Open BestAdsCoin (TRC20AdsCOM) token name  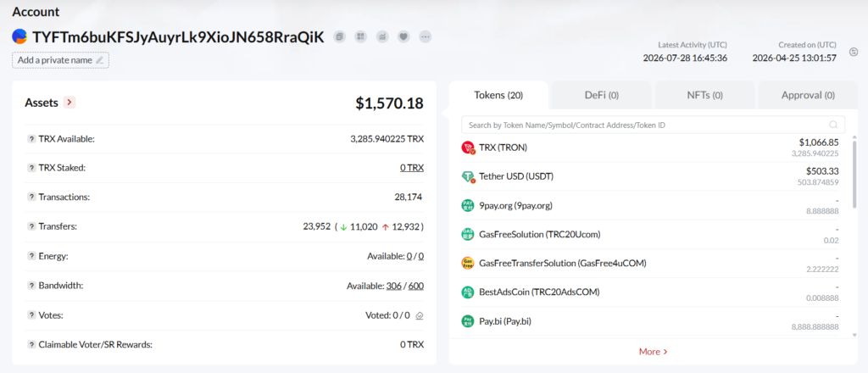540,292
